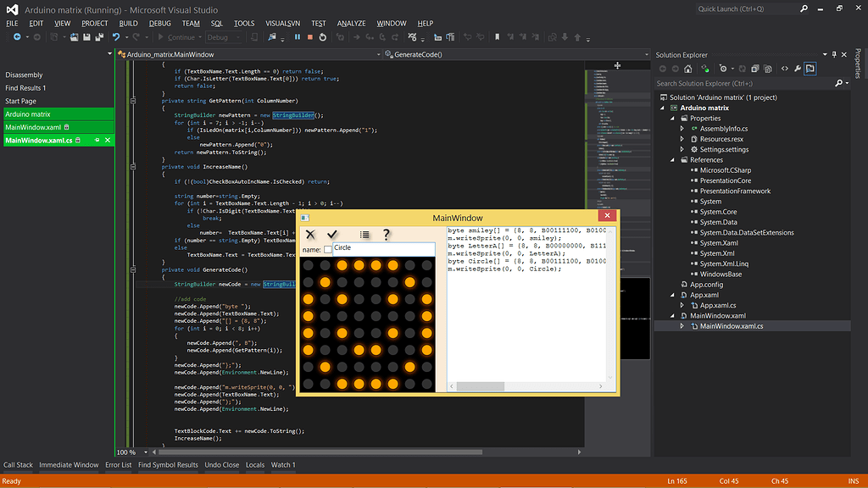The height and width of the screenshot is (488, 868).
Task: Open the Find Results 1 window
Action: [x=25, y=88]
